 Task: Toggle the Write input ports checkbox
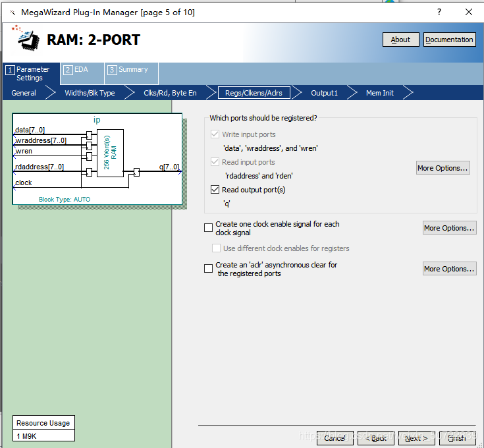(215, 134)
